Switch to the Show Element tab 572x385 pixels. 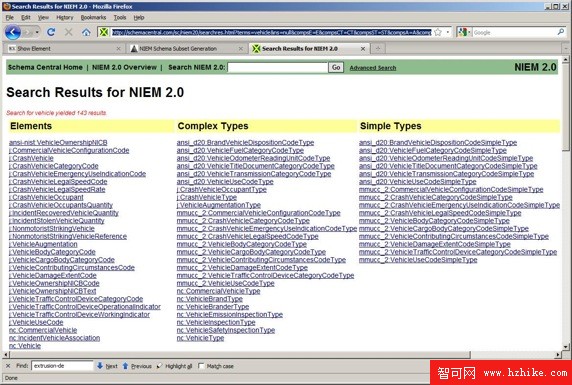pyautogui.click(x=64, y=49)
